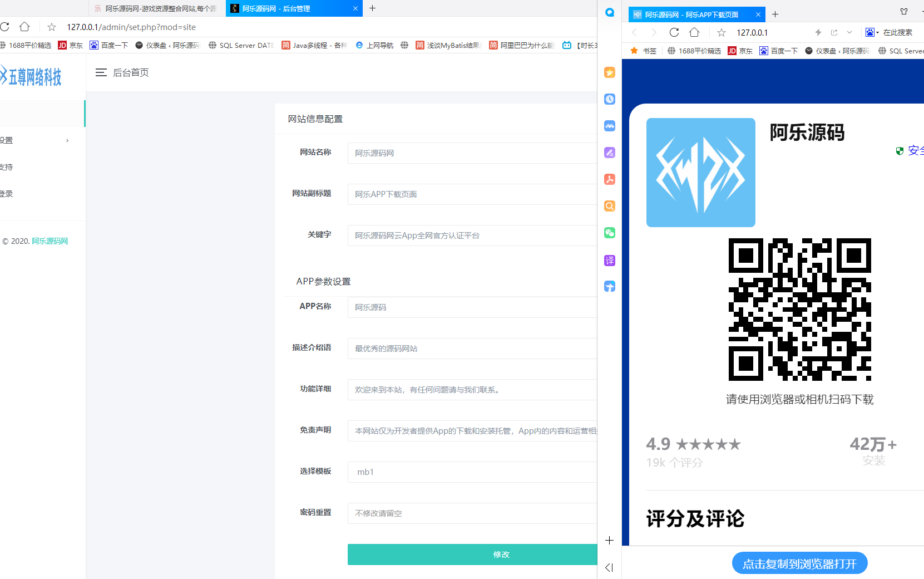Open 上网导航 bookmark

(x=374, y=45)
